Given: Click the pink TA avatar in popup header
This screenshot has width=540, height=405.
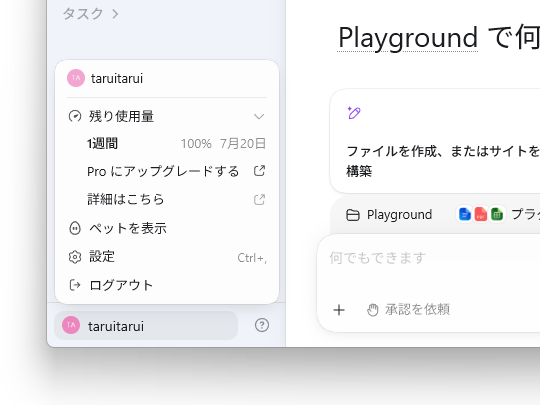Looking at the screenshot, I should (x=76, y=78).
